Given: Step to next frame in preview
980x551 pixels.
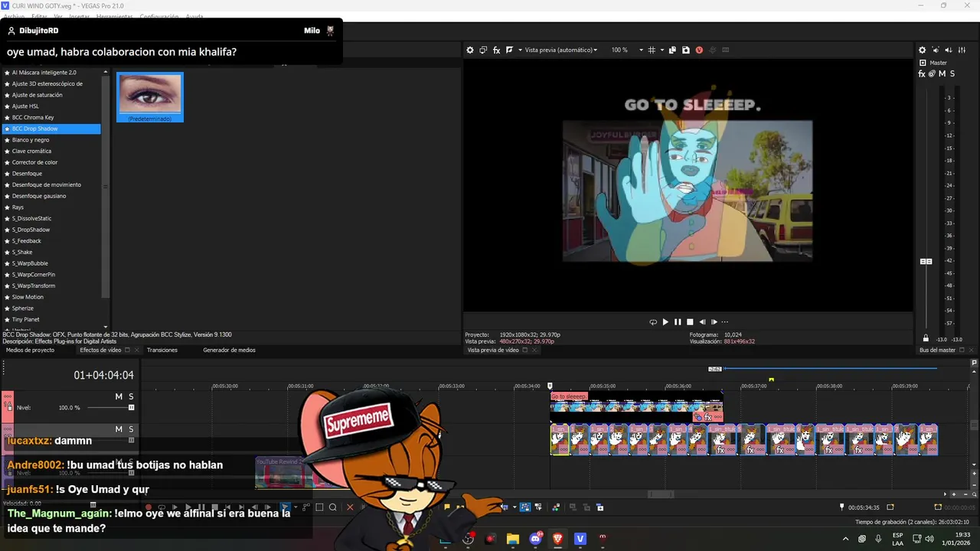Looking at the screenshot, I should (714, 322).
